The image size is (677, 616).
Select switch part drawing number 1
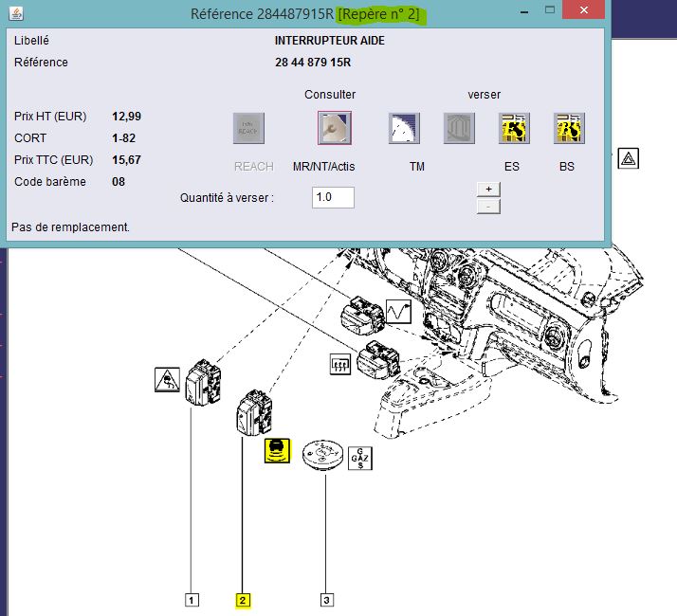tap(203, 383)
